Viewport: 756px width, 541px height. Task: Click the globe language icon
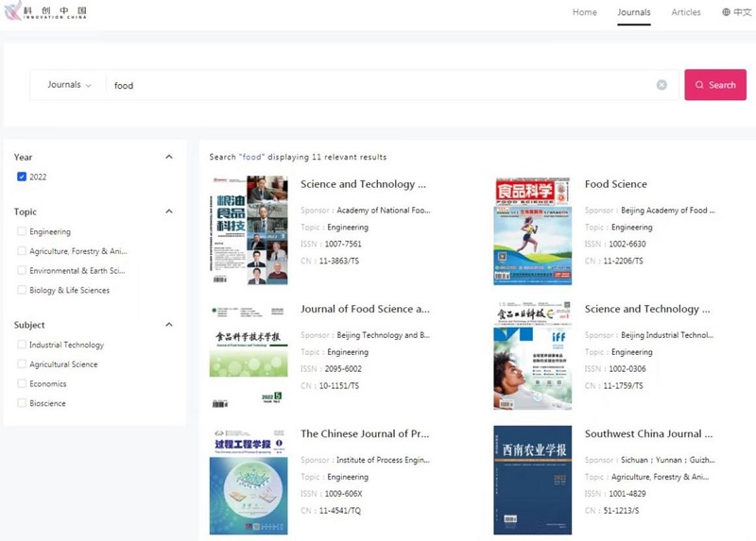pos(726,12)
